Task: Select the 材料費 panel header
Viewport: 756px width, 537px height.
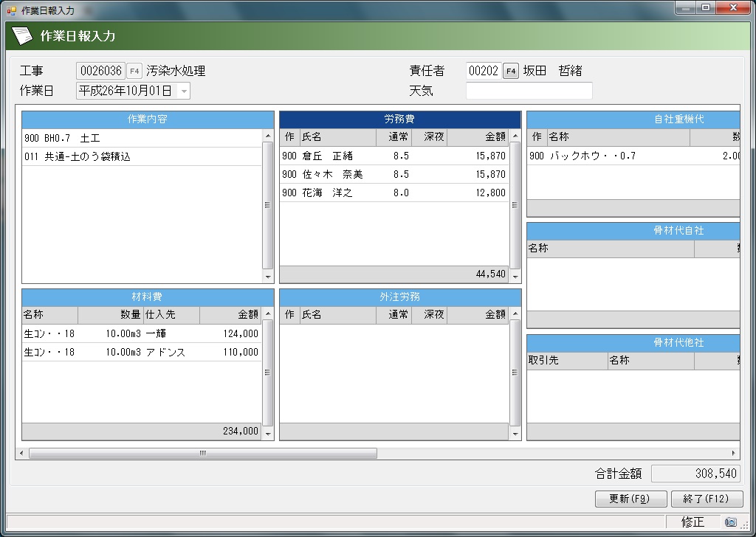Action: 147,297
